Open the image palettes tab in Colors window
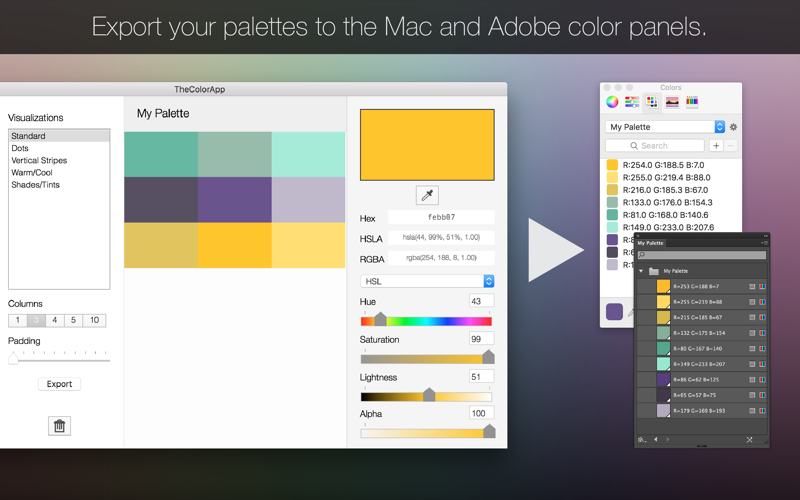Viewport: 800px width, 500px height. [672, 102]
